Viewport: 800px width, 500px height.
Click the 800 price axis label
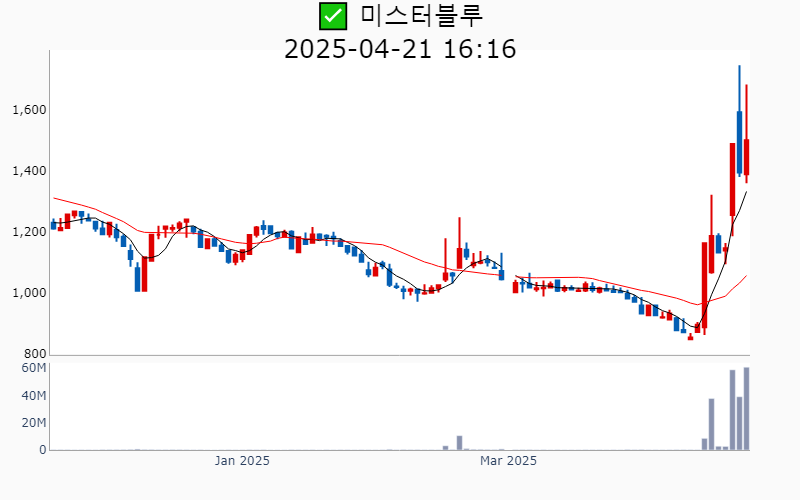35,354
